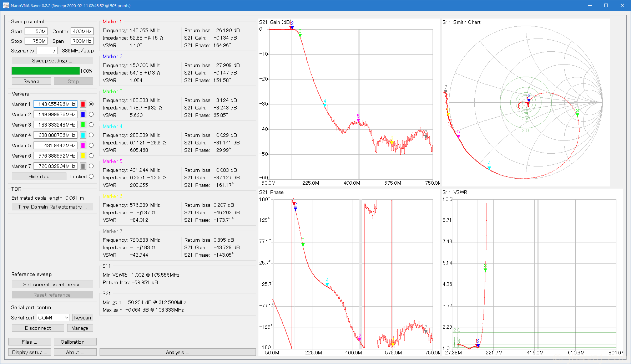Viewport: 631px width, 364px height.
Task: Open Sweep settings dialog
Action: tap(52, 61)
